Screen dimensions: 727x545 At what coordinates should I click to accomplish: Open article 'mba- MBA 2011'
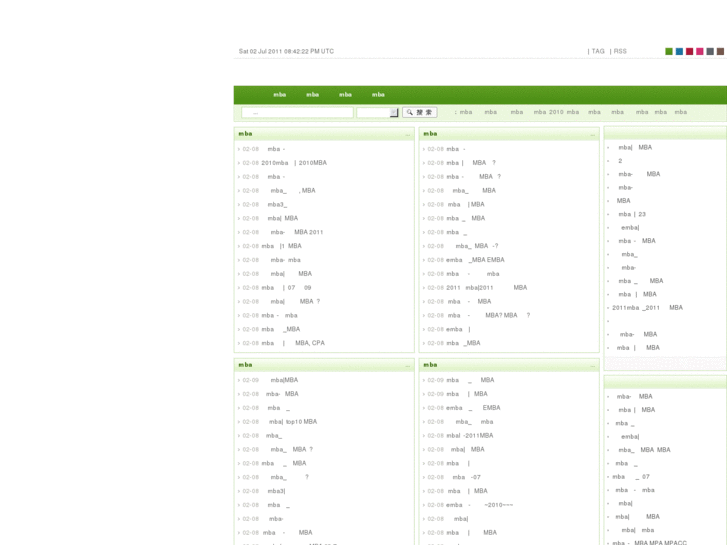[x=297, y=232]
